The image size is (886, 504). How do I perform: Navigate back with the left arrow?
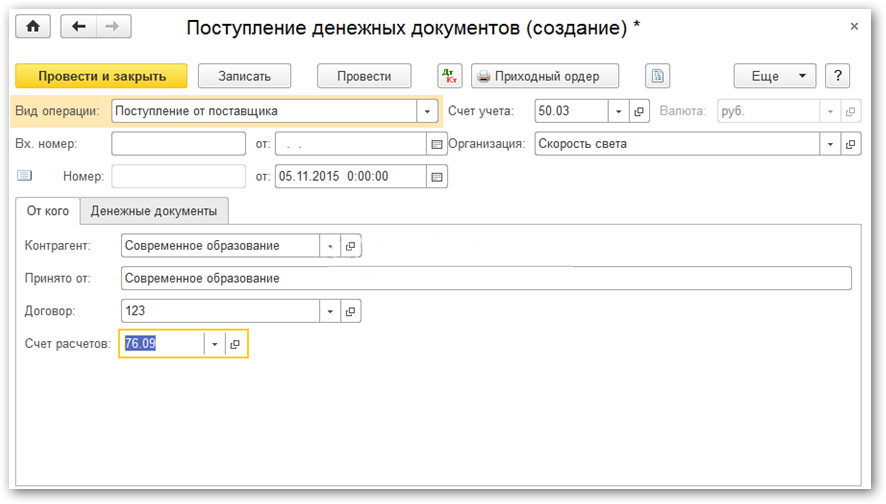[x=78, y=27]
